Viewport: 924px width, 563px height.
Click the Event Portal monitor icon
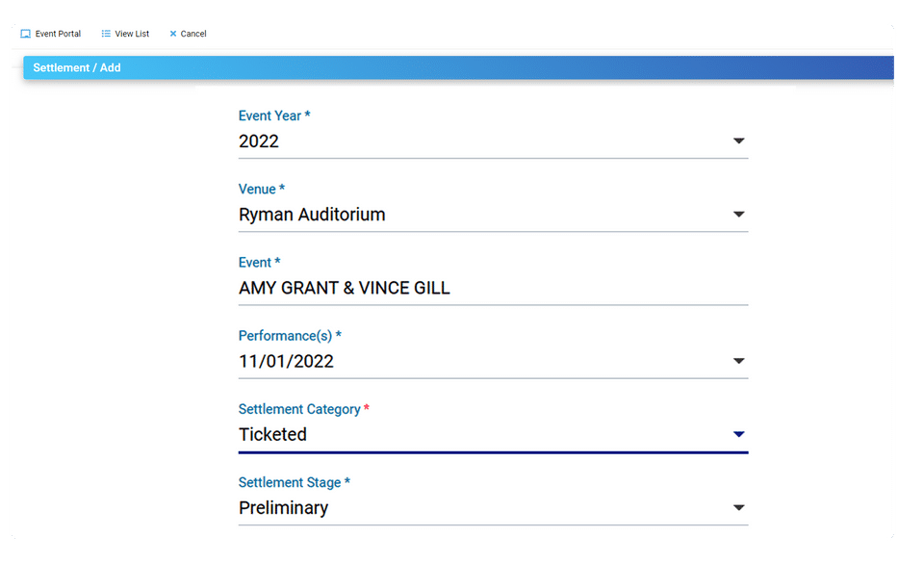26,34
